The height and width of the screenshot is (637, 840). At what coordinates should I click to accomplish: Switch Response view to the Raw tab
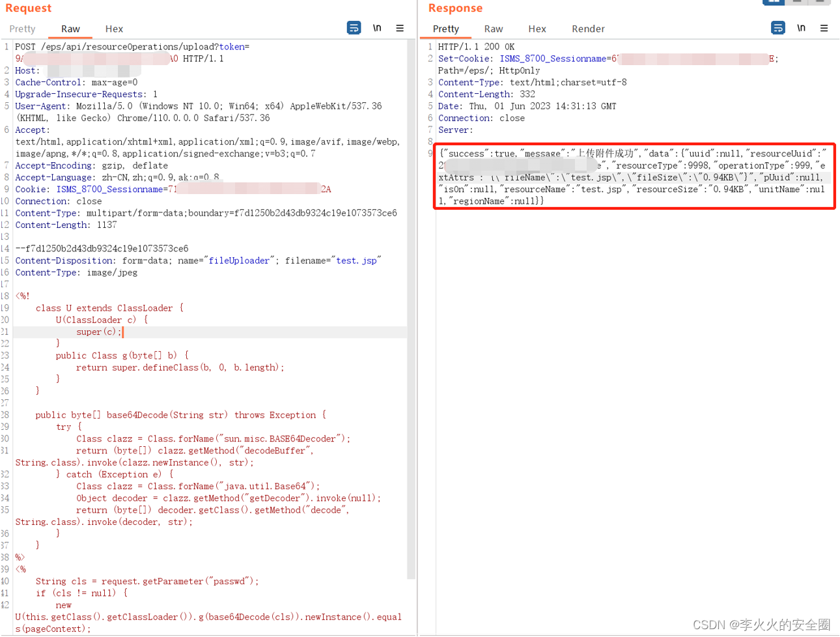[494, 29]
